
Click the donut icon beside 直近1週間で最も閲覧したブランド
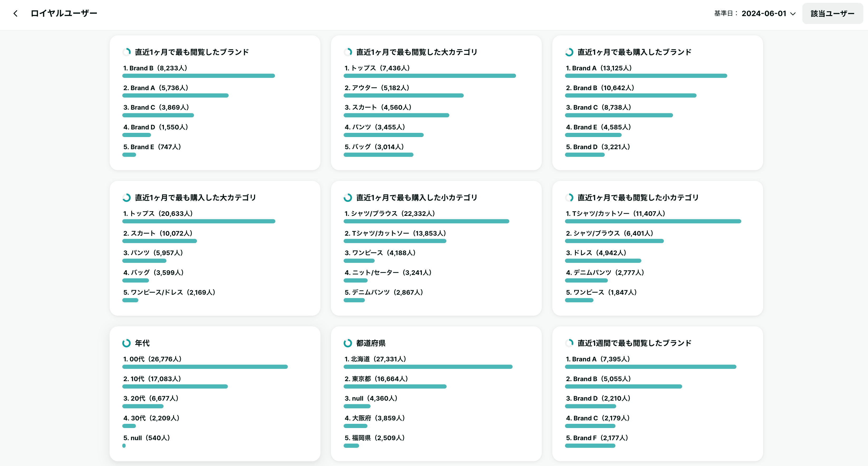click(569, 343)
